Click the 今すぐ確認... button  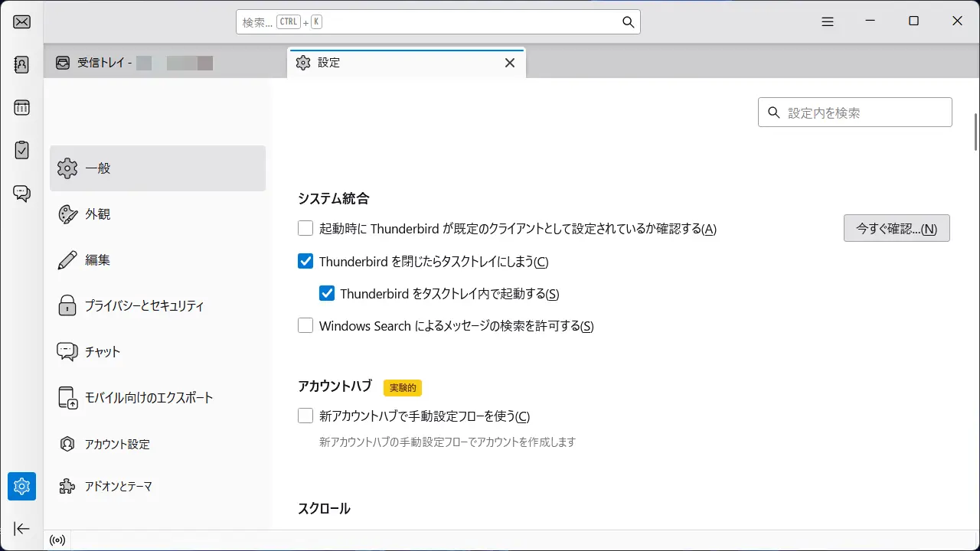click(x=897, y=228)
